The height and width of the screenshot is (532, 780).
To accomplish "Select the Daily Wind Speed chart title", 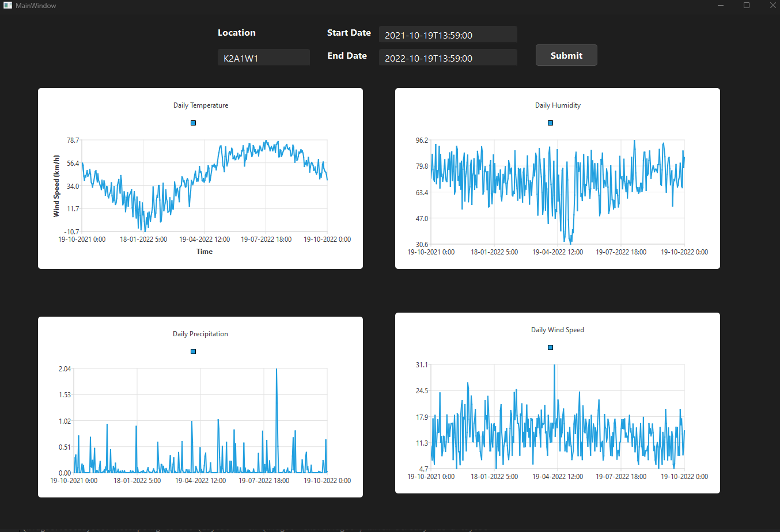I will [558, 330].
